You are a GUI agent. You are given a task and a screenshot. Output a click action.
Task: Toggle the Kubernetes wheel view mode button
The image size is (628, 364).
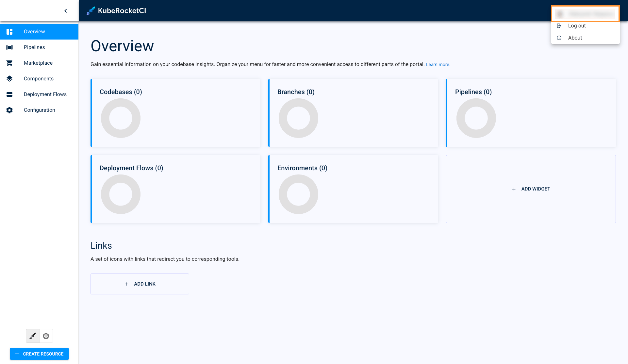pos(46,336)
